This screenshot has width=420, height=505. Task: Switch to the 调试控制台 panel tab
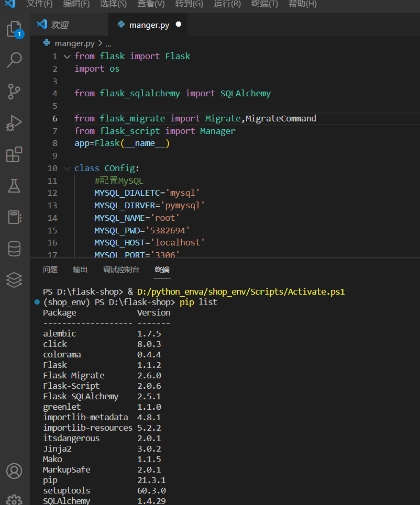click(121, 270)
